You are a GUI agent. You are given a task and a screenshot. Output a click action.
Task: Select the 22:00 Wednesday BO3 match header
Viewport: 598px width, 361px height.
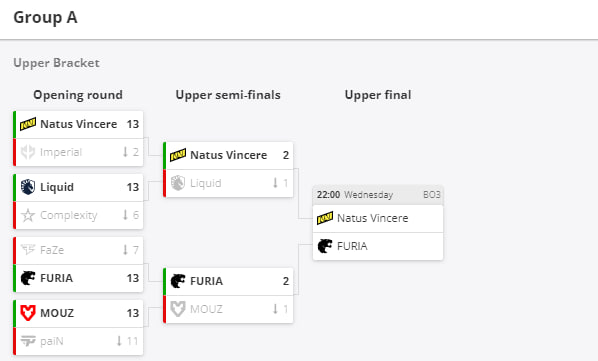click(378, 195)
